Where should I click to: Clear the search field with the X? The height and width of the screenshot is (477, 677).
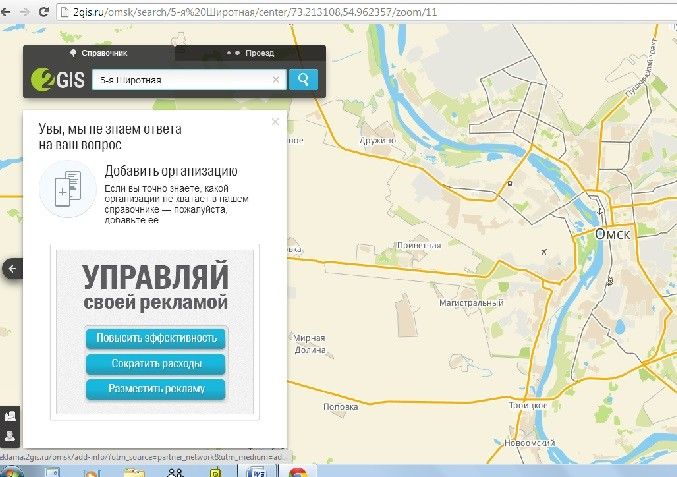tap(277, 80)
